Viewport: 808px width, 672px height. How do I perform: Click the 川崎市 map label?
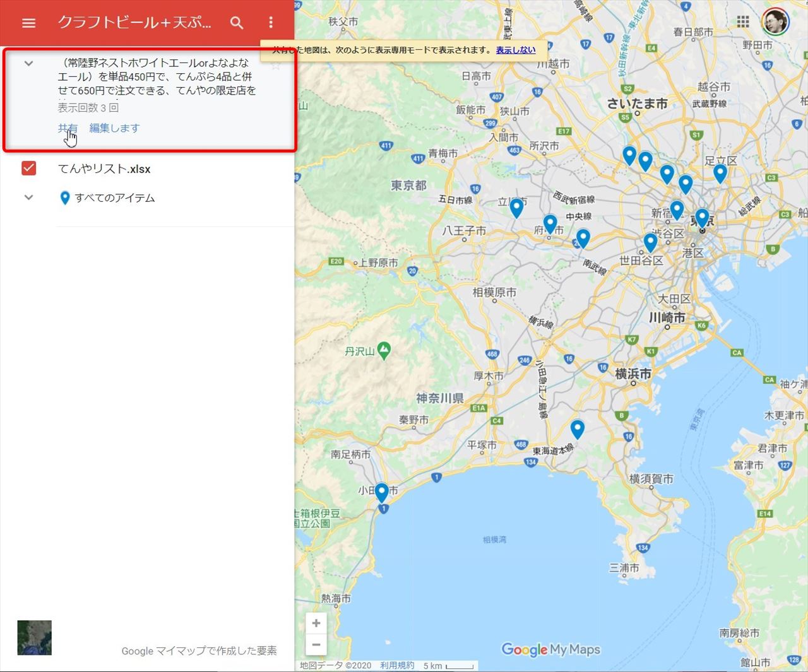tap(667, 317)
